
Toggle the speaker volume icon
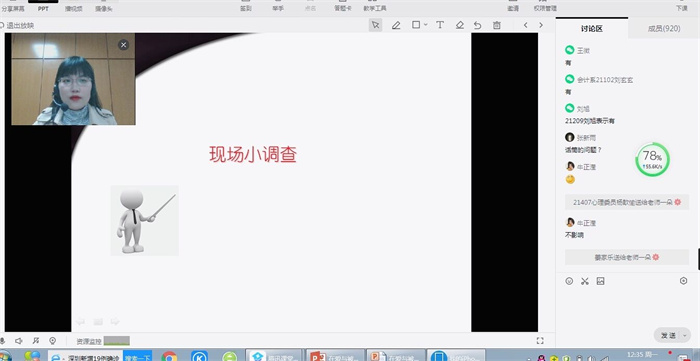19,341
